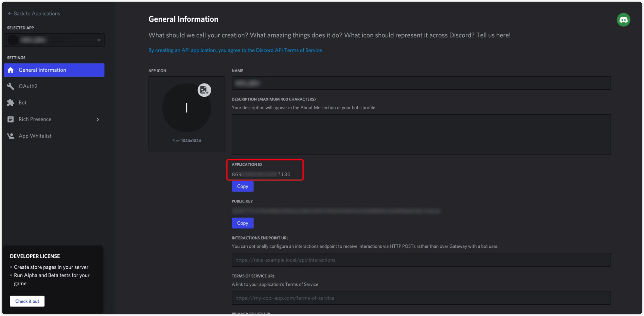
Task: Copy the Public Key
Action: (242, 223)
